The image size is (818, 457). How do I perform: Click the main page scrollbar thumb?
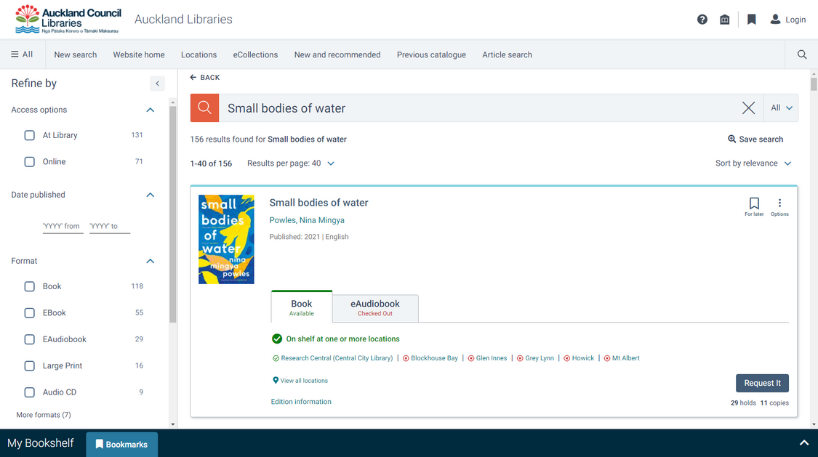pyautogui.click(x=813, y=84)
